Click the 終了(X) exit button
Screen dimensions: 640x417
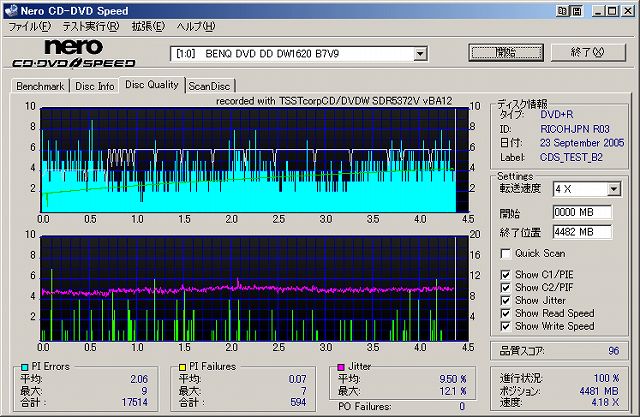pyautogui.click(x=588, y=52)
